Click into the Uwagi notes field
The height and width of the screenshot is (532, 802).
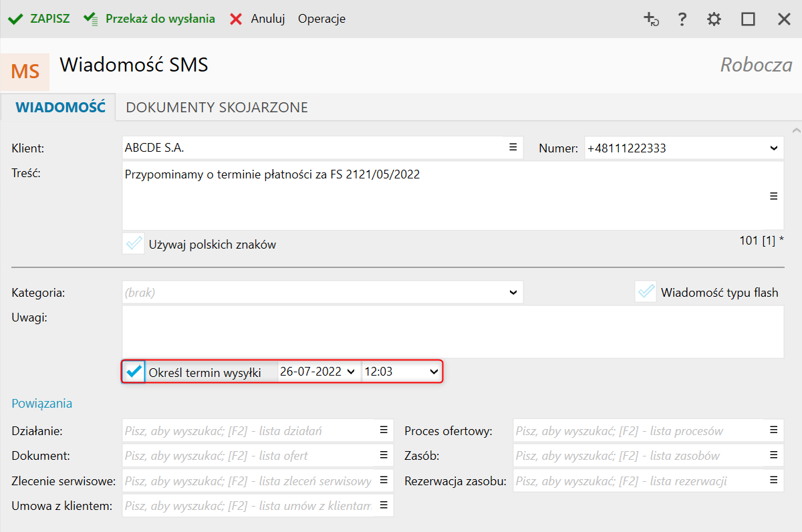pos(452,331)
